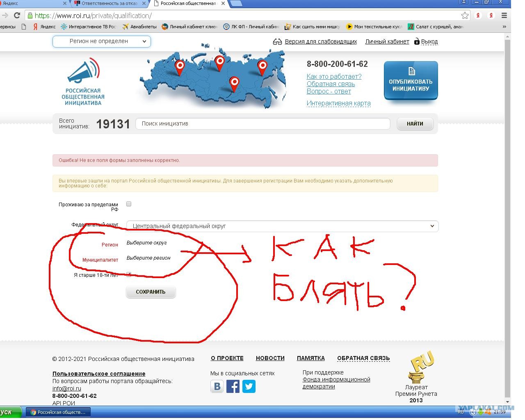This screenshot has height=420, width=525.
Task: Open the Интерактивная карта link
Action: coord(339,103)
